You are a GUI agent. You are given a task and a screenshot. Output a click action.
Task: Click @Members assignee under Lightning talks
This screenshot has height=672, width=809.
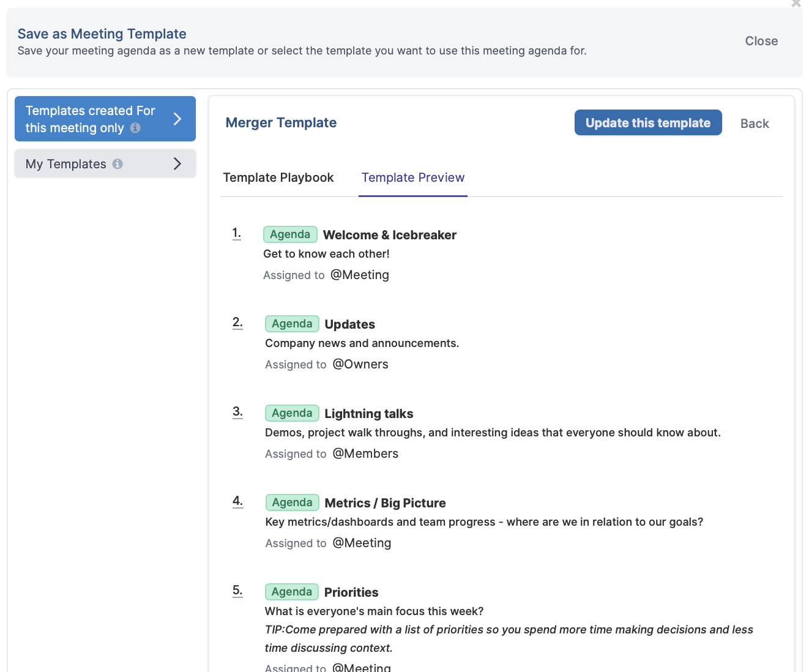click(365, 454)
